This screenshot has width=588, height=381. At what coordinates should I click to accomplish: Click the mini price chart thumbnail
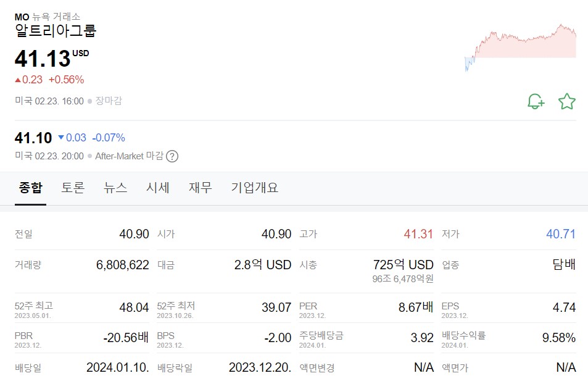(520, 48)
